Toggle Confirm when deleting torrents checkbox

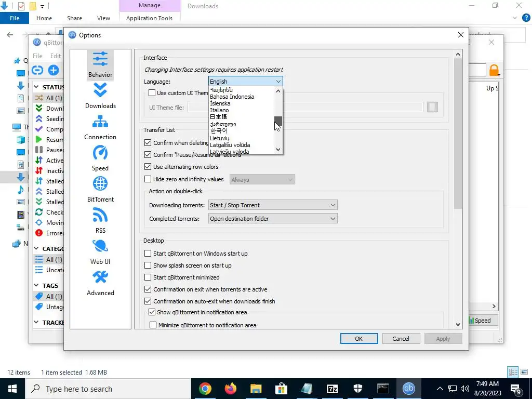(148, 143)
